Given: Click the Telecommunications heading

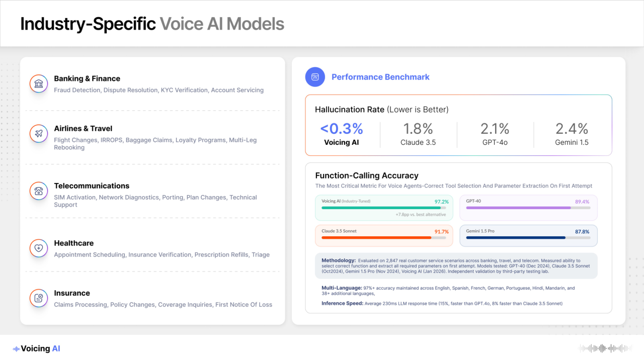Looking at the screenshot, I should coord(92,186).
